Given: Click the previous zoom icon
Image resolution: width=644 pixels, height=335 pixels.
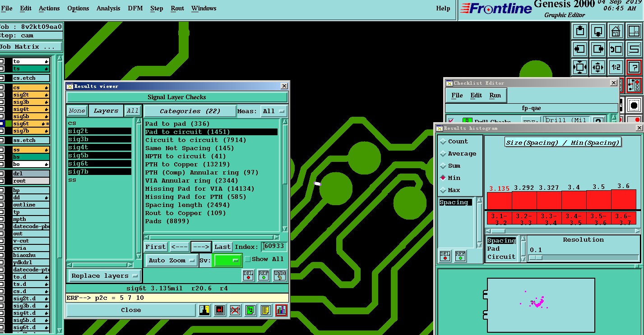Looking at the screenshot, I should click(x=616, y=49).
